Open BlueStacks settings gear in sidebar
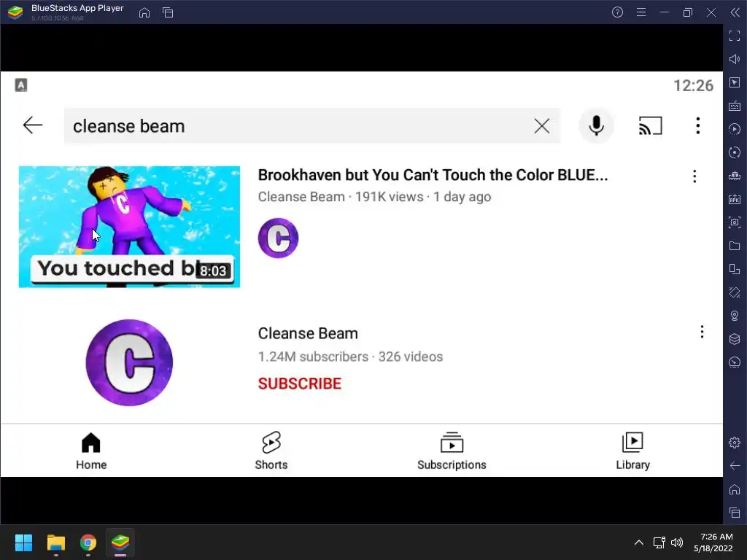Screen dimensions: 747x560 coord(735,443)
